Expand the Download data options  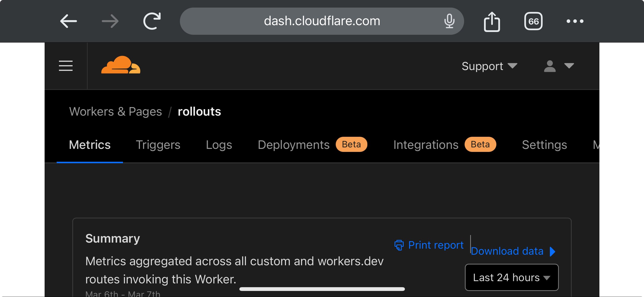point(507,251)
